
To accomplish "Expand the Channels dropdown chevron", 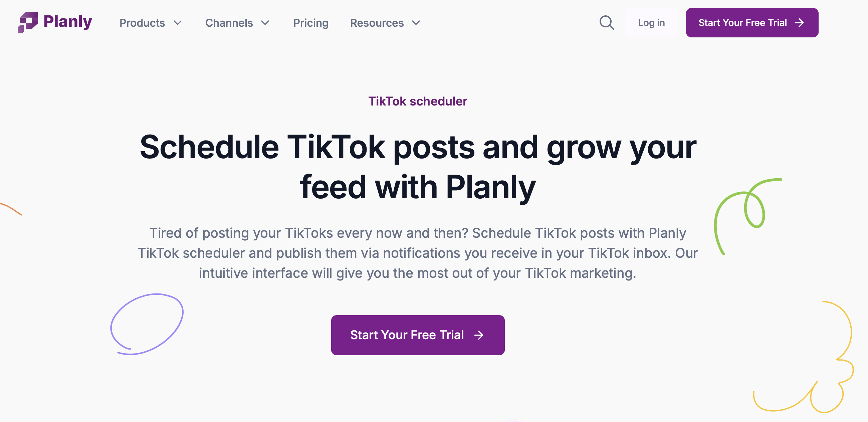I will click(265, 23).
